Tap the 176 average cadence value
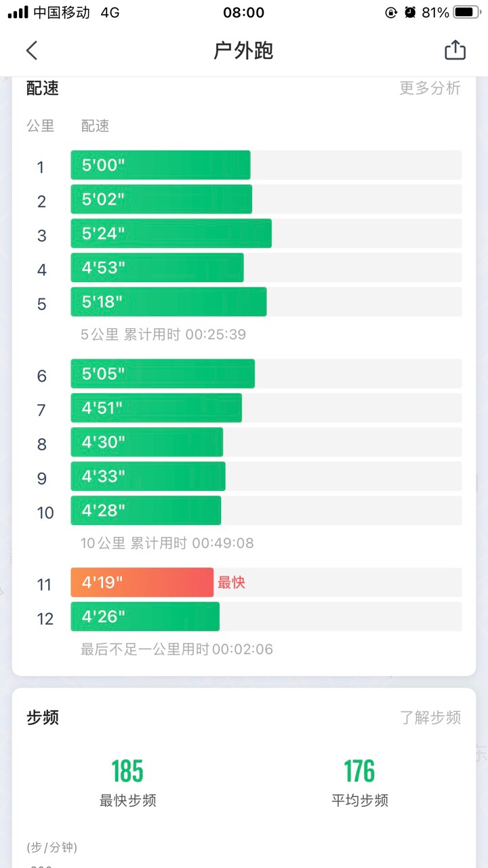Screen dimensions: 488x868 (x=359, y=771)
